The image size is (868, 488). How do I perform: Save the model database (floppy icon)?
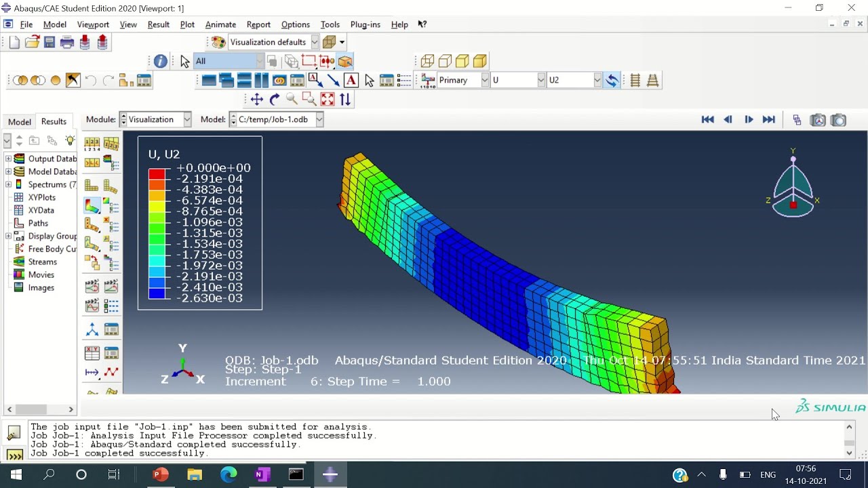(50, 42)
